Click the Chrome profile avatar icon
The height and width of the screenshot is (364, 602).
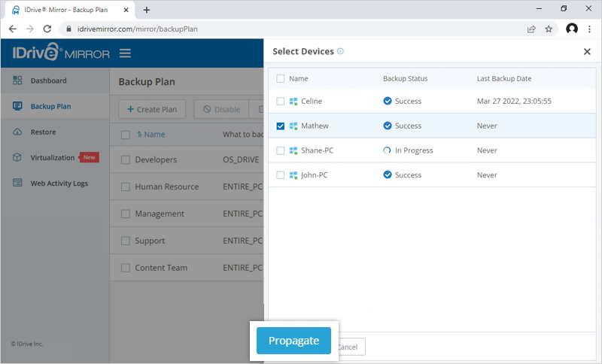click(571, 29)
